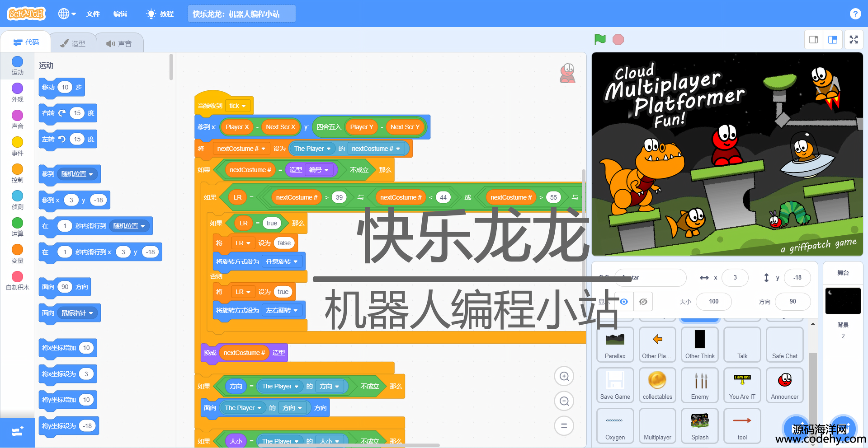Select the You Are IT sprite

pyautogui.click(x=742, y=385)
